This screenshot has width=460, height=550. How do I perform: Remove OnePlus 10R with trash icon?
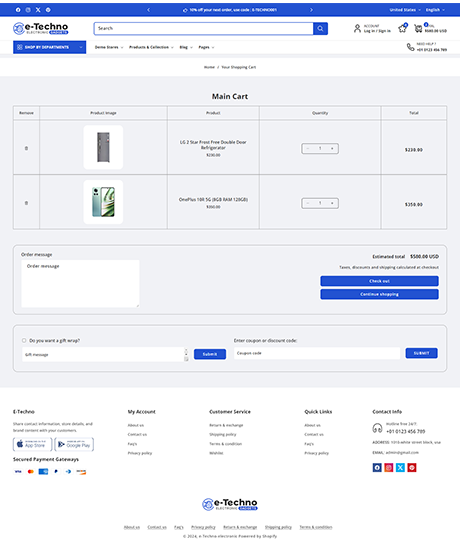pos(26,203)
